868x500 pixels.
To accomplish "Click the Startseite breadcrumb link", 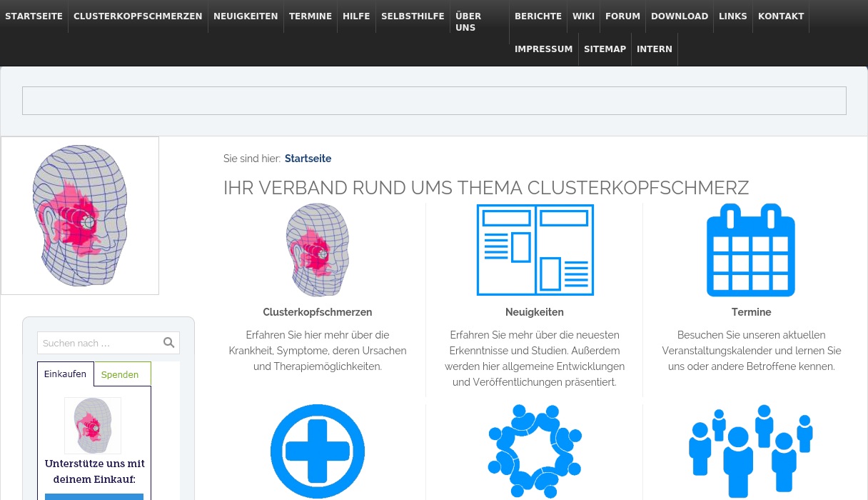I will click(308, 159).
